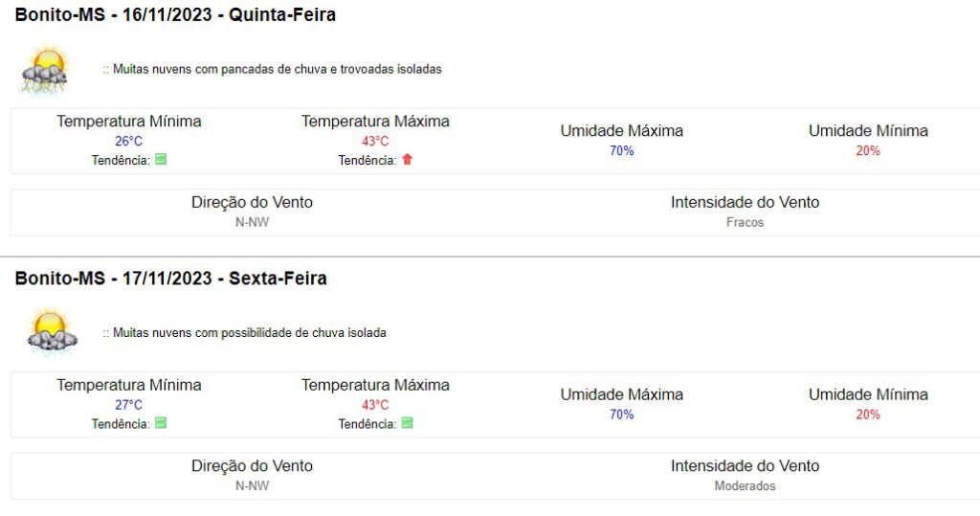The height and width of the screenshot is (516, 980).
Task: Click Friday's maximum temperature green trend icon
Action: [407, 423]
